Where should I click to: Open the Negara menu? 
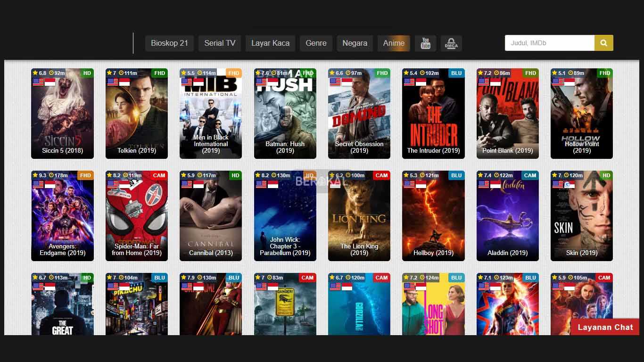click(x=355, y=43)
